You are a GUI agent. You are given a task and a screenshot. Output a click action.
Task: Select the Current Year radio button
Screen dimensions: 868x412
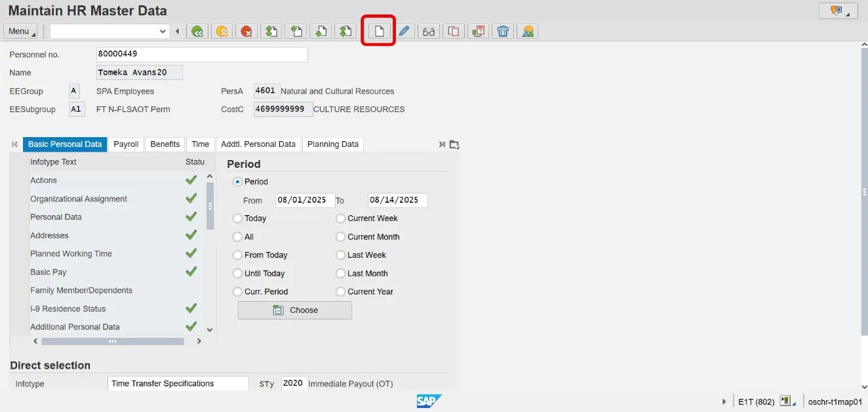pyautogui.click(x=341, y=292)
